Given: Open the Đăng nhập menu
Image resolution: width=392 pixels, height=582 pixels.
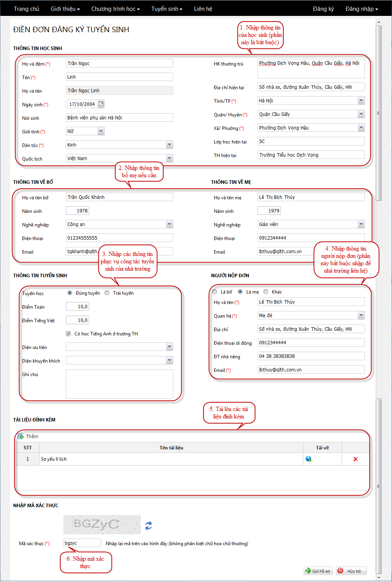Looking at the screenshot, I should [362, 9].
